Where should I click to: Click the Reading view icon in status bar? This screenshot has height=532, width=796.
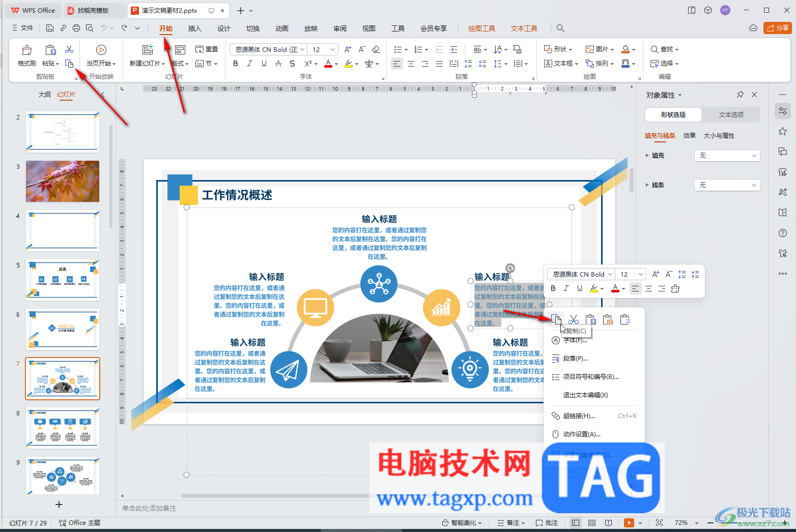click(x=608, y=523)
